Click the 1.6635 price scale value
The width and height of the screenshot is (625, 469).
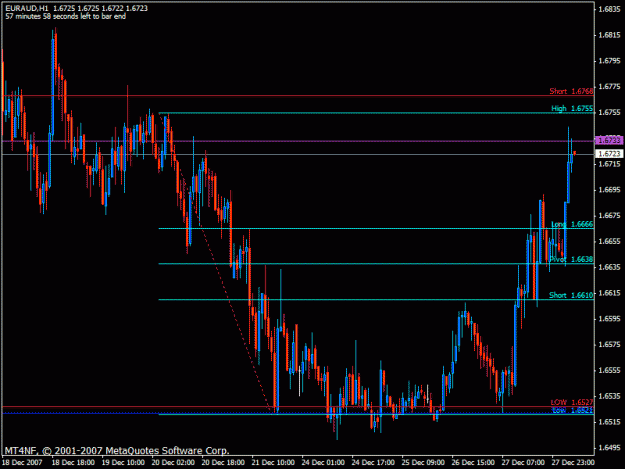tap(610, 267)
